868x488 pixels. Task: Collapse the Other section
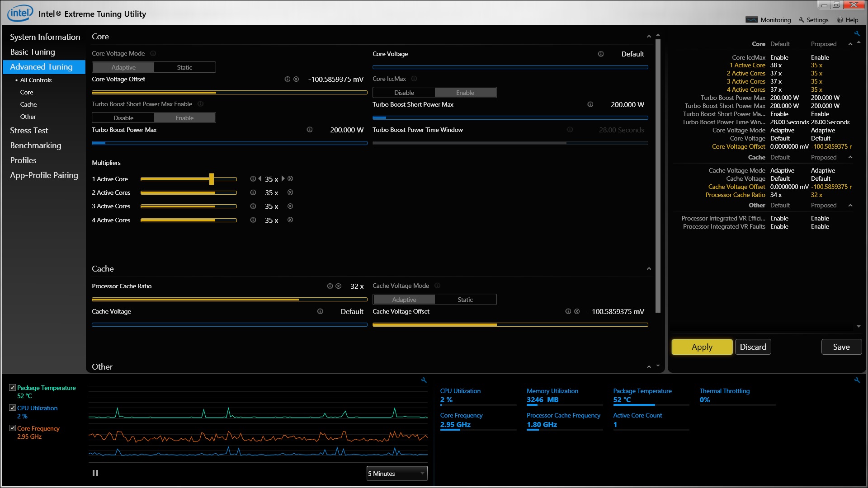[649, 367]
